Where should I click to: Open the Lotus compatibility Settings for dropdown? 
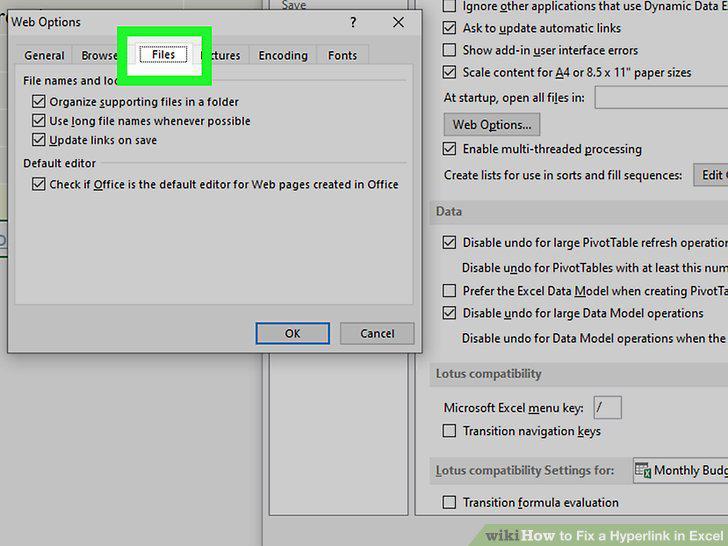click(x=681, y=470)
